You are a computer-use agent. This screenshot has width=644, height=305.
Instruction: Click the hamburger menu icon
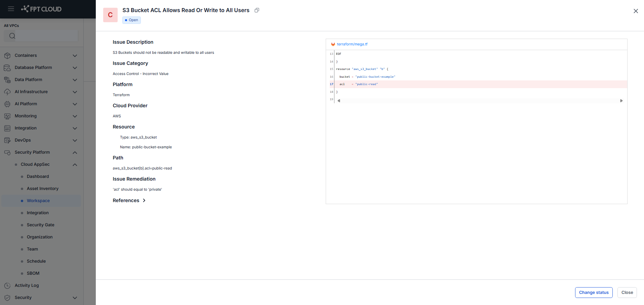point(11,9)
